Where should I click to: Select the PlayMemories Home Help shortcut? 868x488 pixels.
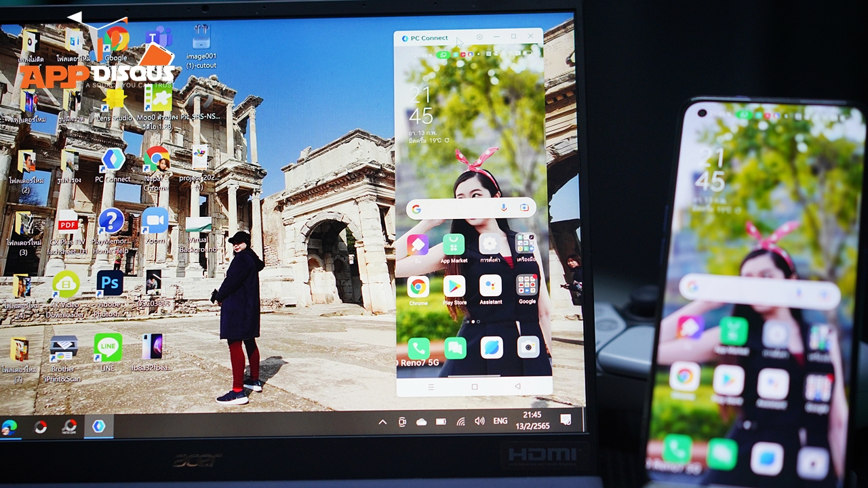(111, 230)
